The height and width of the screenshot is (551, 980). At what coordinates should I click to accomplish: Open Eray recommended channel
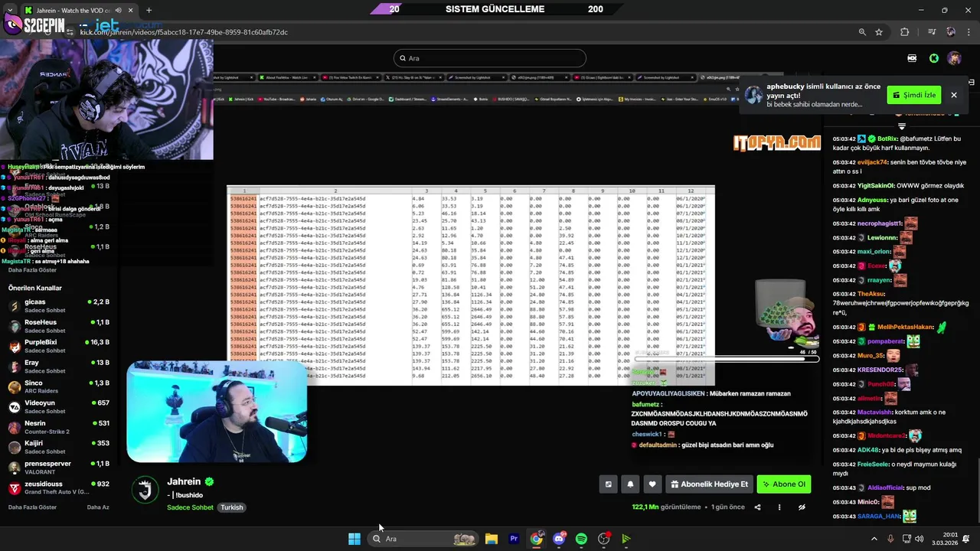pyautogui.click(x=58, y=367)
